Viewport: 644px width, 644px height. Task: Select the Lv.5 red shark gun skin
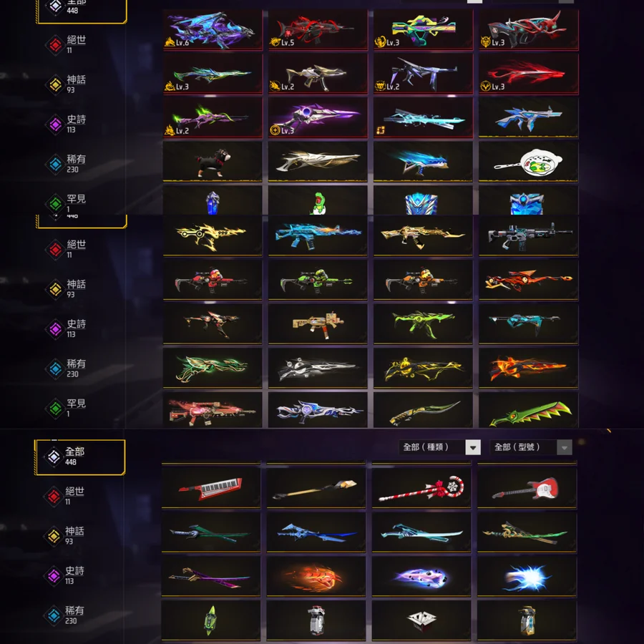[318, 29]
